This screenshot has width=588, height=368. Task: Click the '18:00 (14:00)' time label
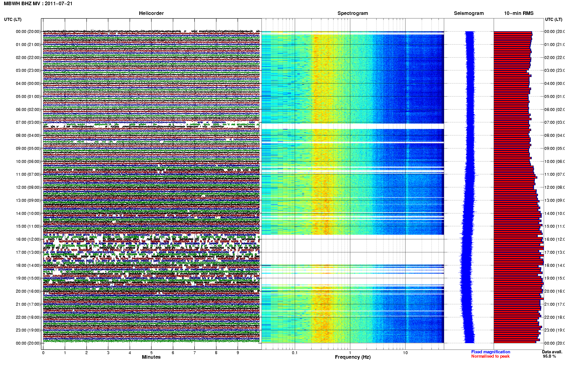(28, 265)
